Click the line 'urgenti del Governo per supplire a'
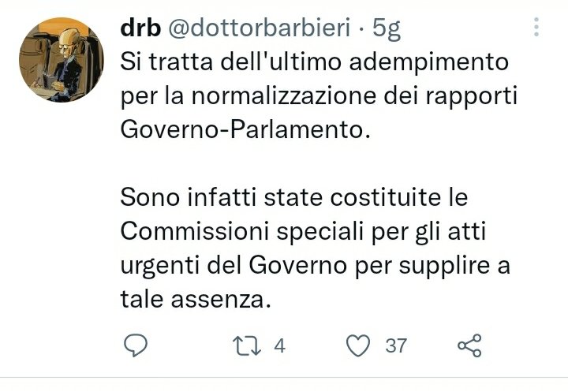 tap(315, 267)
